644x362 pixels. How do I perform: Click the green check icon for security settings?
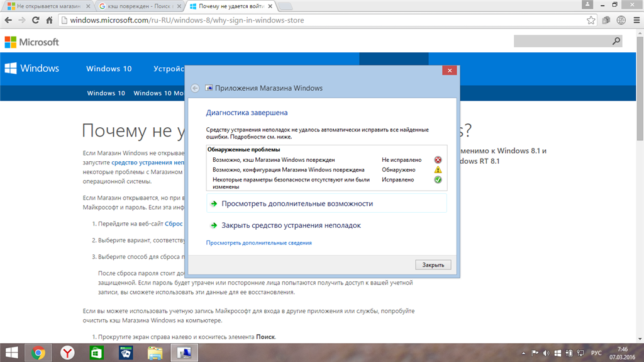pyautogui.click(x=438, y=179)
